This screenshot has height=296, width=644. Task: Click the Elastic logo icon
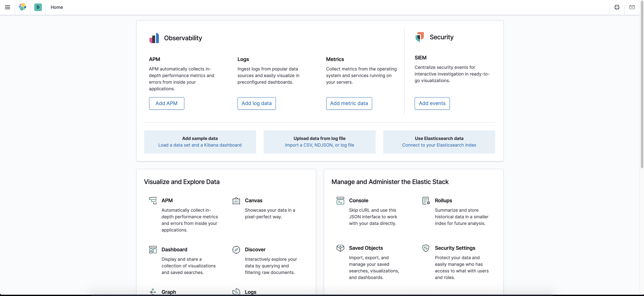tap(22, 7)
